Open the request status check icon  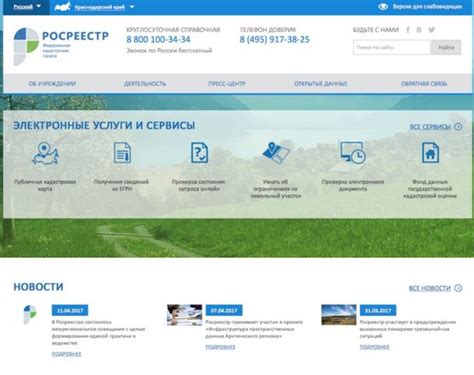(x=199, y=153)
